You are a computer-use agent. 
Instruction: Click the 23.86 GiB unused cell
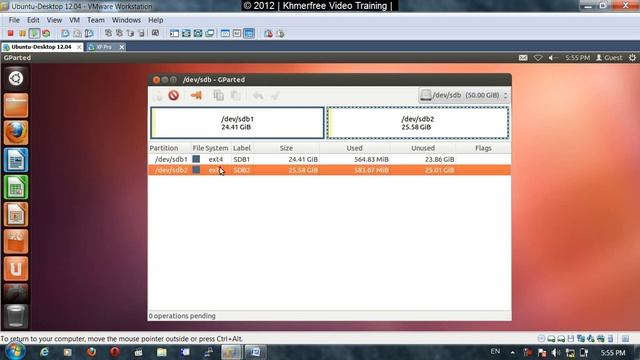click(439, 159)
